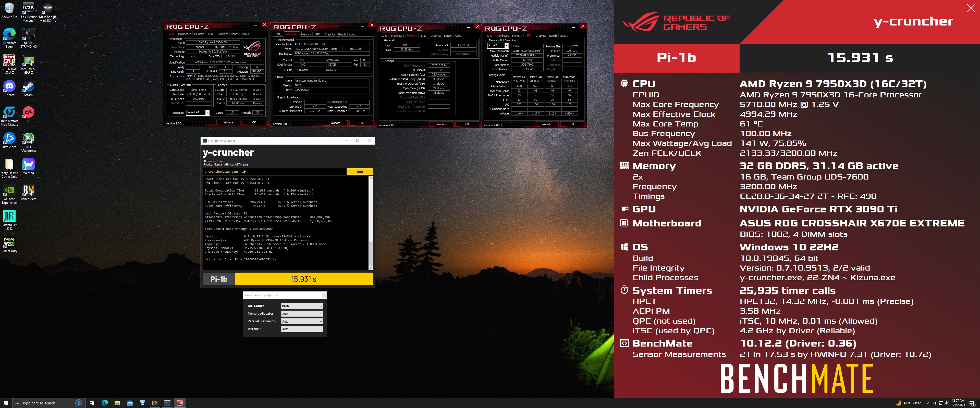This screenshot has width=980, height=408.
Task: Open BenchMate desktop shortcut
Action: (28, 192)
